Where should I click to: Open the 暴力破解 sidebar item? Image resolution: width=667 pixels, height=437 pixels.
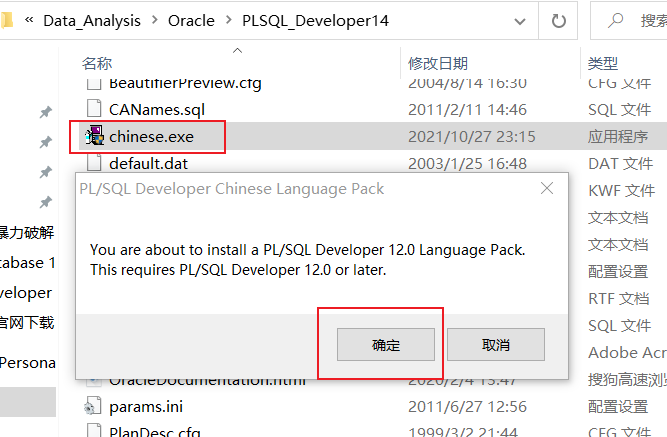click(27, 233)
